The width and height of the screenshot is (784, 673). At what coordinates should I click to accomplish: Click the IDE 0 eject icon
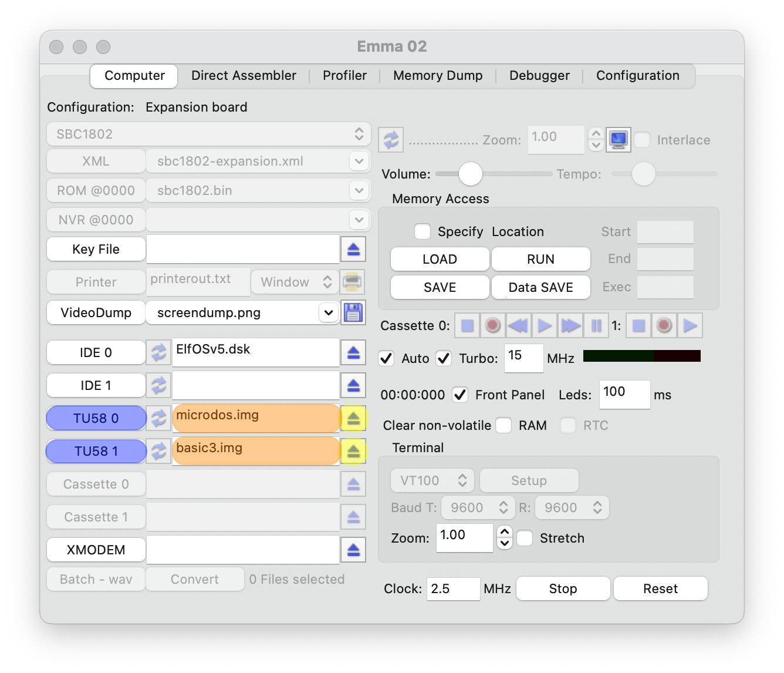[353, 352]
